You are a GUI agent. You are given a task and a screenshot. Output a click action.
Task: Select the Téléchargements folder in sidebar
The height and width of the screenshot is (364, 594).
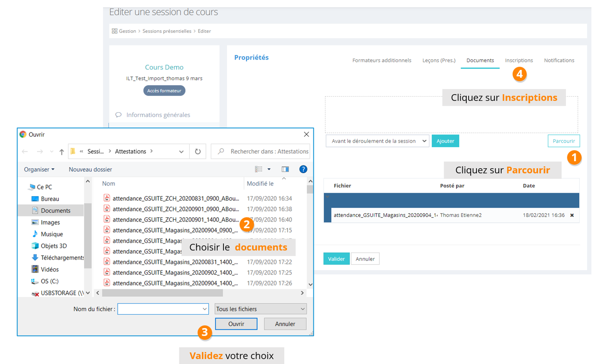tap(62, 258)
